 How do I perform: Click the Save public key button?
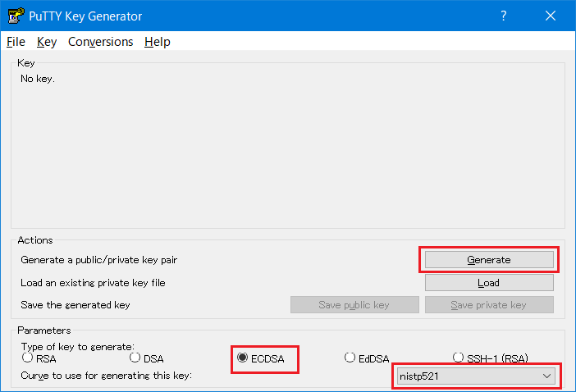(354, 305)
